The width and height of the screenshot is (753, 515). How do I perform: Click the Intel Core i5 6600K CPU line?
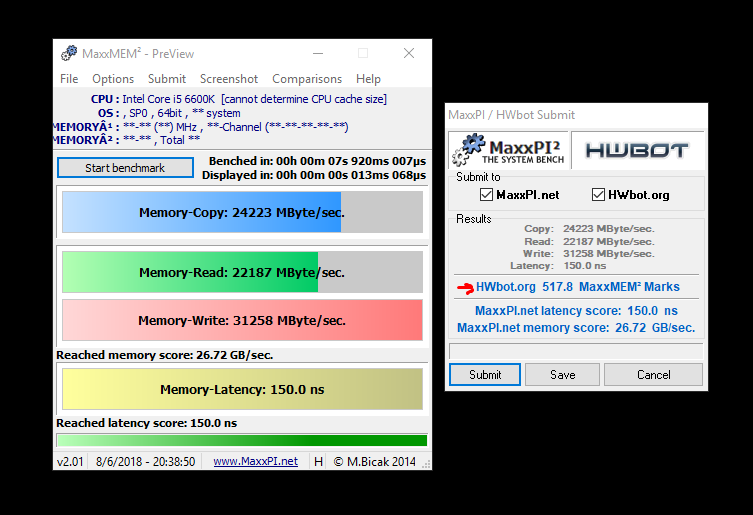coord(239,99)
